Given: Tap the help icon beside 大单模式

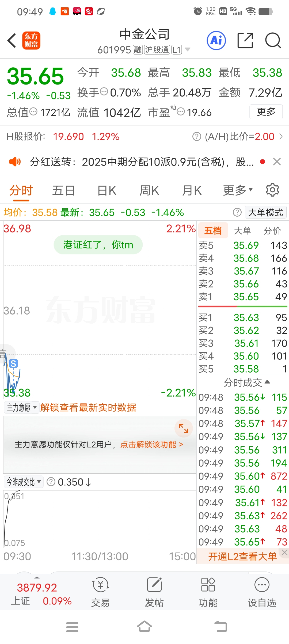Looking at the screenshot, I should pos(237,212).
